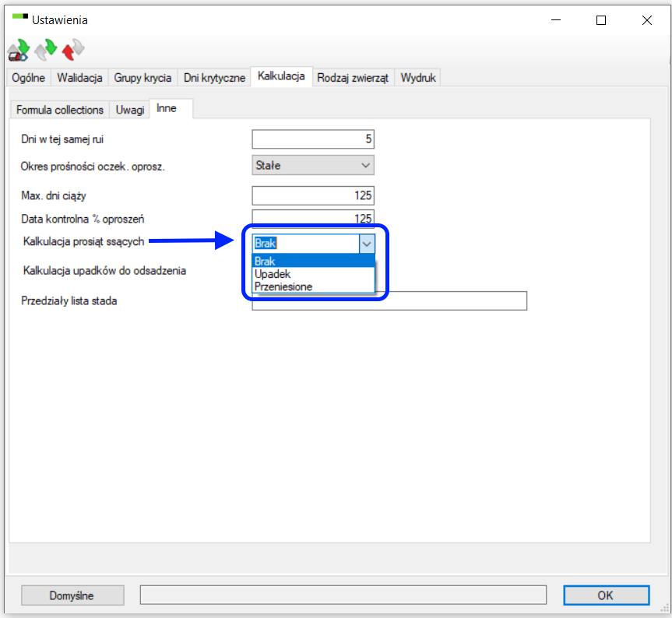
Task: Switch to the Walidacja tab
Action: (79, 78)
